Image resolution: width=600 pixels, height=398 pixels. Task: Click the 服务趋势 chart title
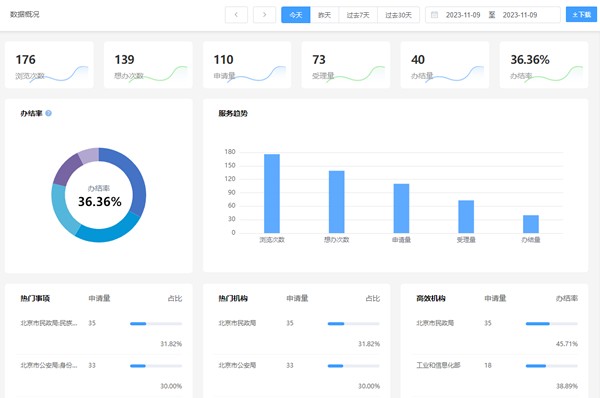(x=233, y=113)
